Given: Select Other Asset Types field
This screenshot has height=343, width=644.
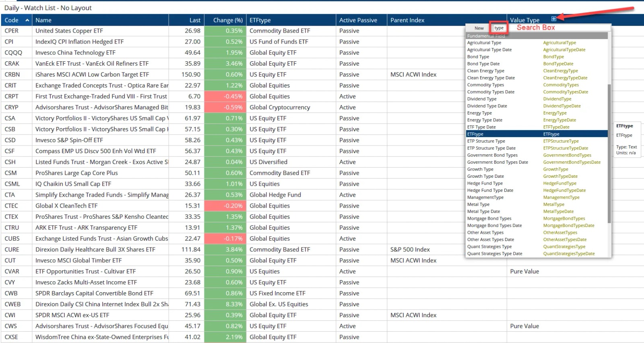Looking at the screenshot, I should 537,233.
